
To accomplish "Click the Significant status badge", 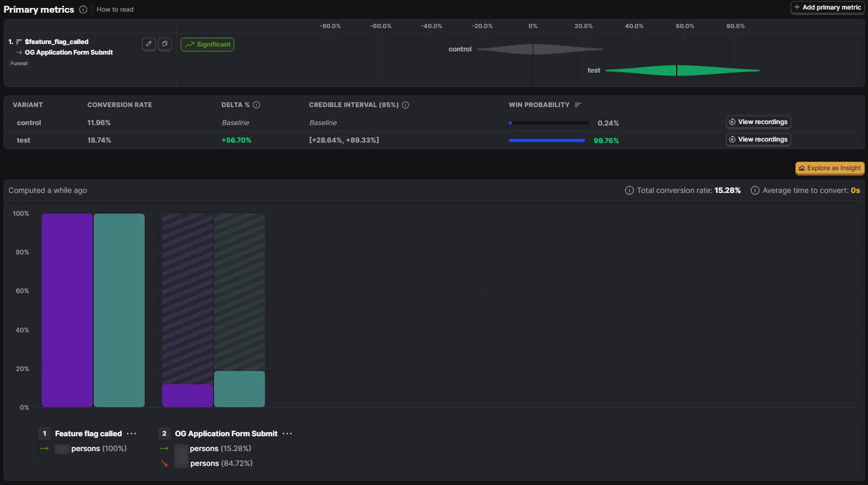I will 207,45.
